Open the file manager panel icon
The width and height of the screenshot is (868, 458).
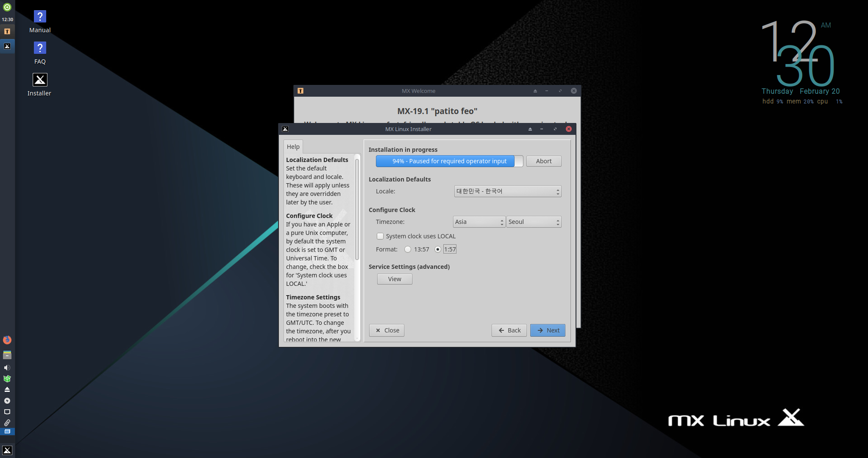(7, 355)
